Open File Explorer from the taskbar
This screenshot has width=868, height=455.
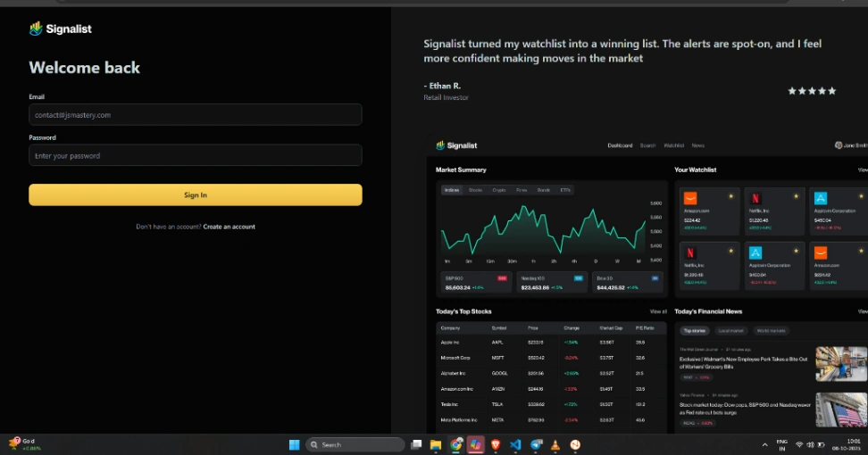436,444
